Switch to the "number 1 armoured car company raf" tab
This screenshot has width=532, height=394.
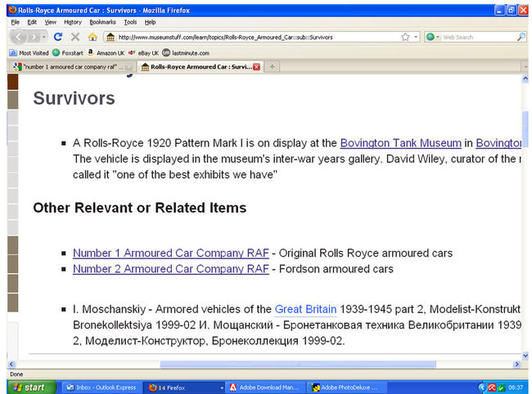pyautogui.click(x=72, y=67)
